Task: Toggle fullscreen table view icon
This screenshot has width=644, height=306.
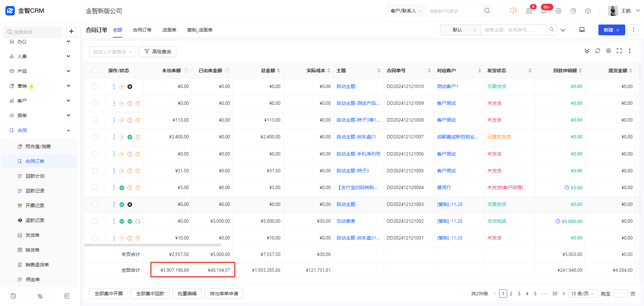Action: [x=619, y=51]
